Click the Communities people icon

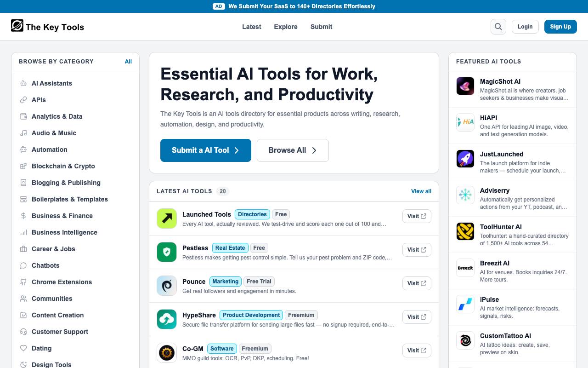coord(23,299)
